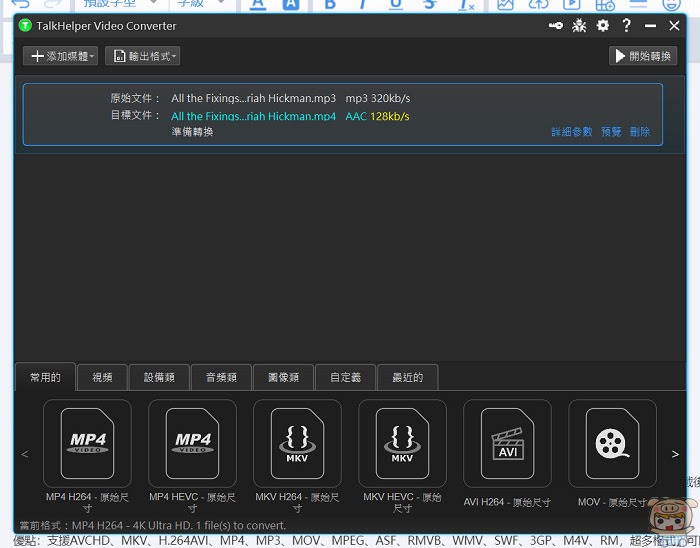The height and width of the screenshot is (548, 700).
Task: Open help with the question mark icon
Action: click(627, 25)
